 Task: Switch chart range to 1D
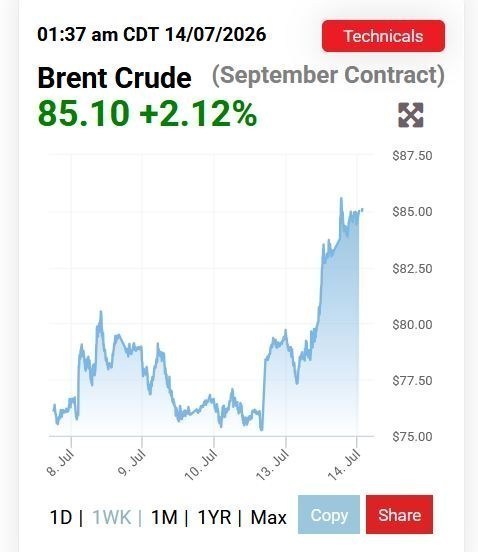(x=61, y=517)
